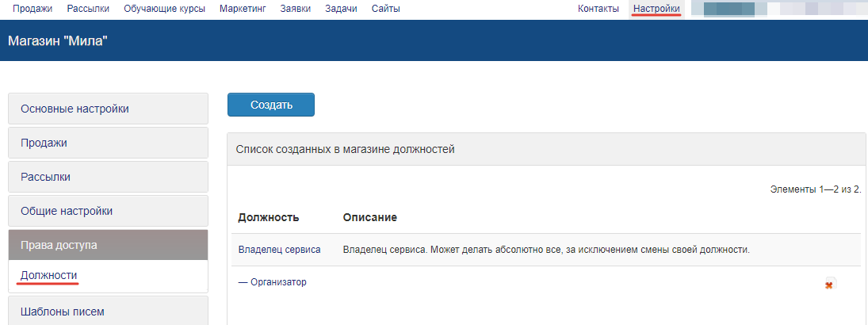Expand the Продажи section in left sidebar
Viewport: 868px width, 325px height.
point(108,143)
